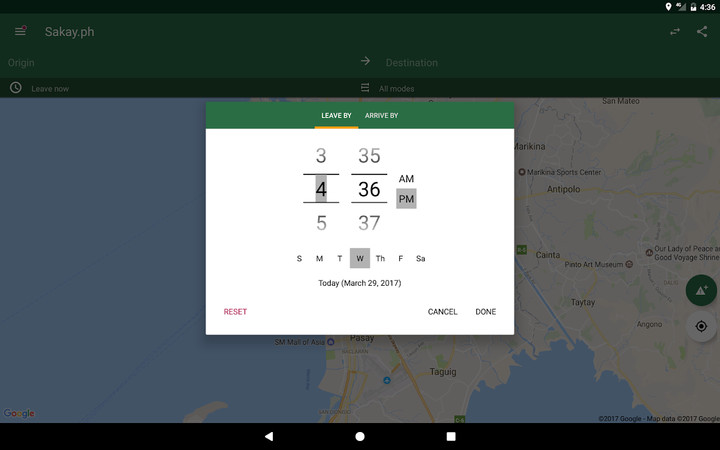The height and width of the screenshot is (450, 720).
Task: Tap the Today (March 29, 2017) date text
Action: pos(360,283)
